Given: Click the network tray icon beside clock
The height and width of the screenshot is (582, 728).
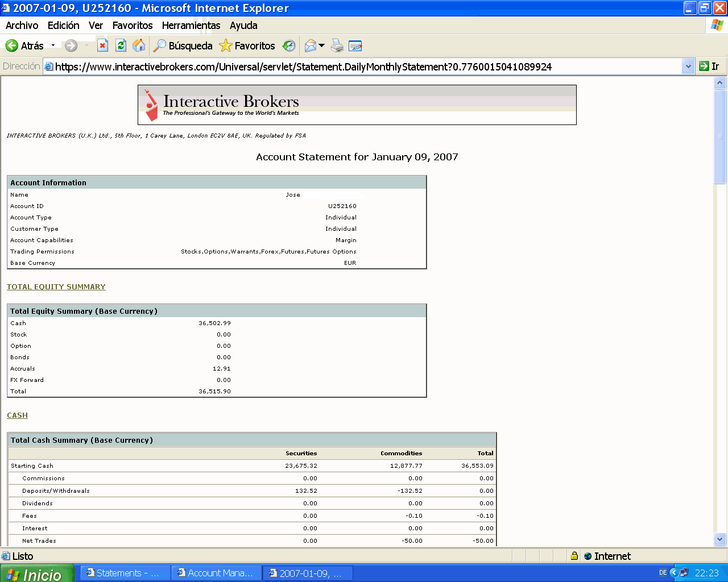Looking at the screenshot, I should [684, 573].
